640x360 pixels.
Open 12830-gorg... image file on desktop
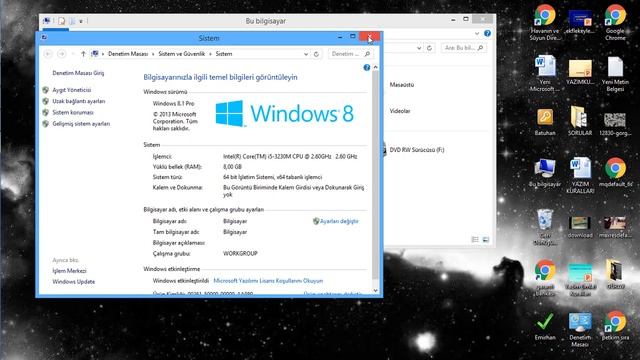[615, 124]
